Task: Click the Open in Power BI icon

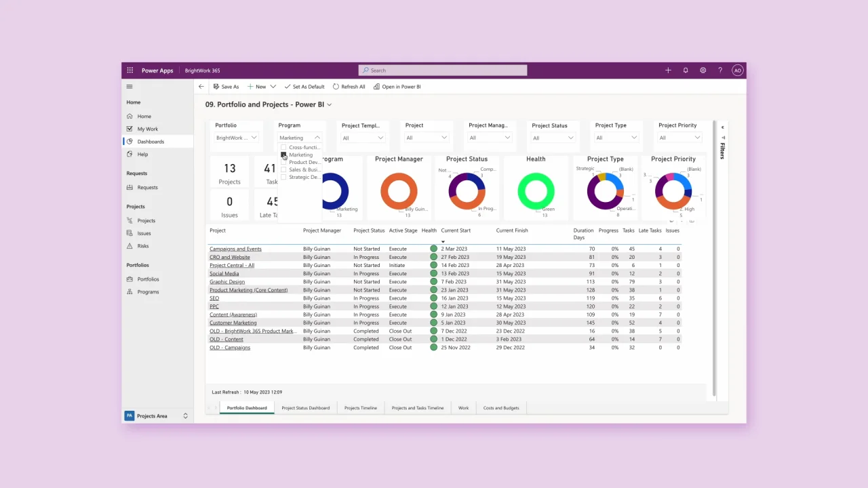Action: [376, 87]
